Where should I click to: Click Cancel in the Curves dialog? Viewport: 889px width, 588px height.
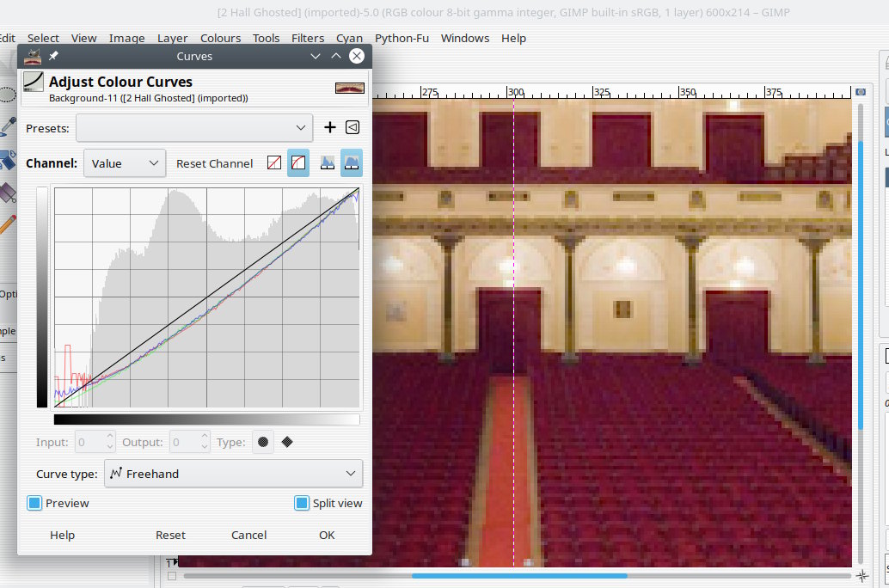[x=248, y=535]
